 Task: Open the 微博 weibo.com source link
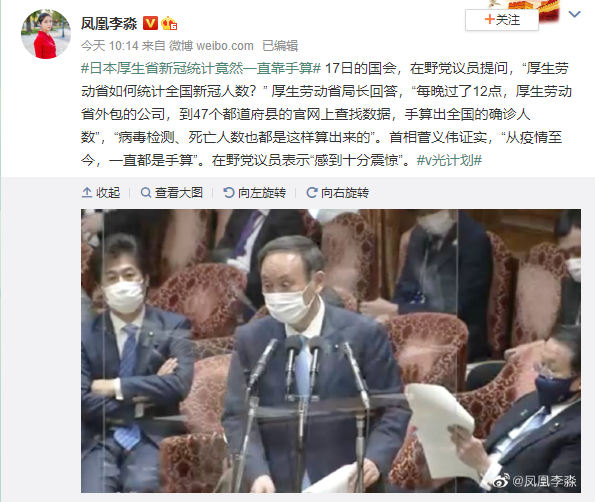pyautogui.click(x=211, y=46)
